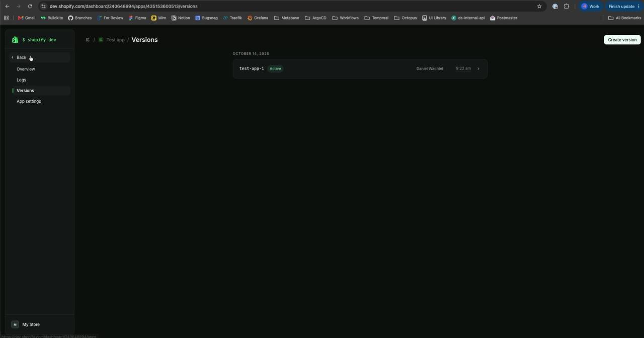Image resolution: width=644 pixels, height=338 pixels.
Task: Click the Finish update button
Action: click(x=624, y=7)
